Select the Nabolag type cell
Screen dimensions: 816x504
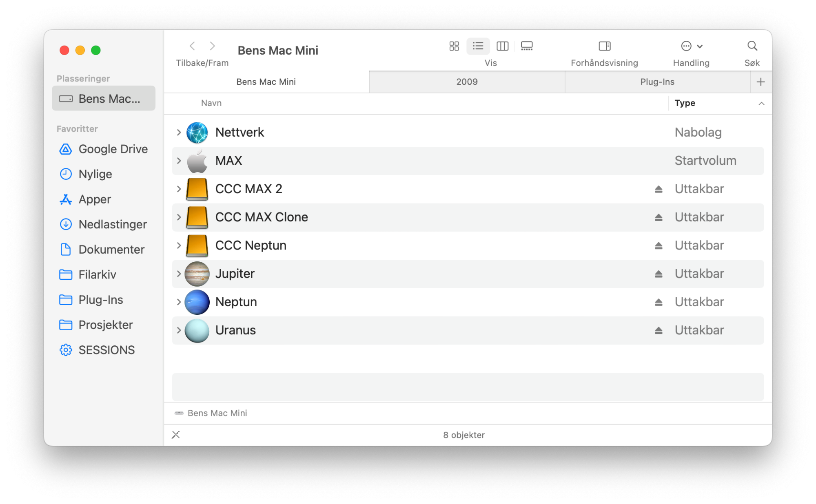point(698,133)
